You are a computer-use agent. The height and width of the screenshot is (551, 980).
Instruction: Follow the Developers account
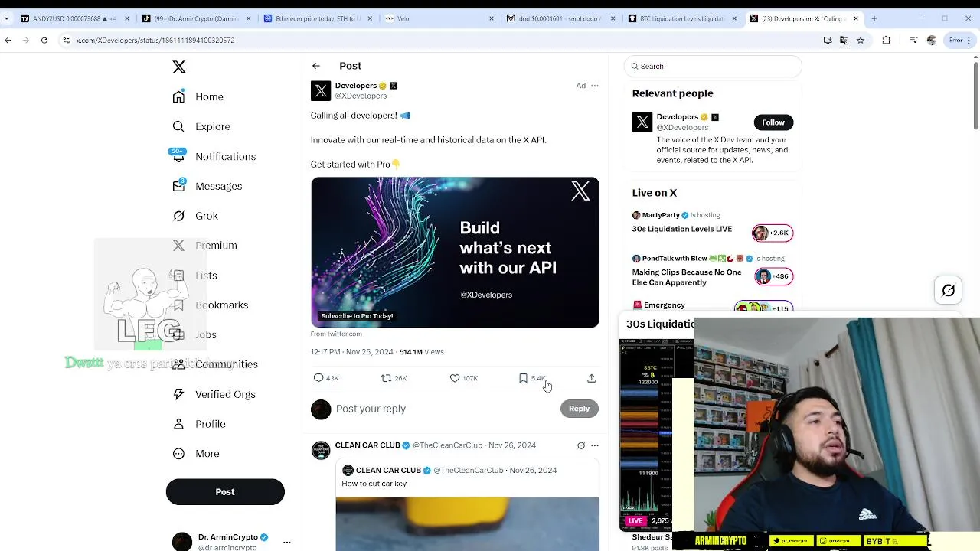point(773,122)
